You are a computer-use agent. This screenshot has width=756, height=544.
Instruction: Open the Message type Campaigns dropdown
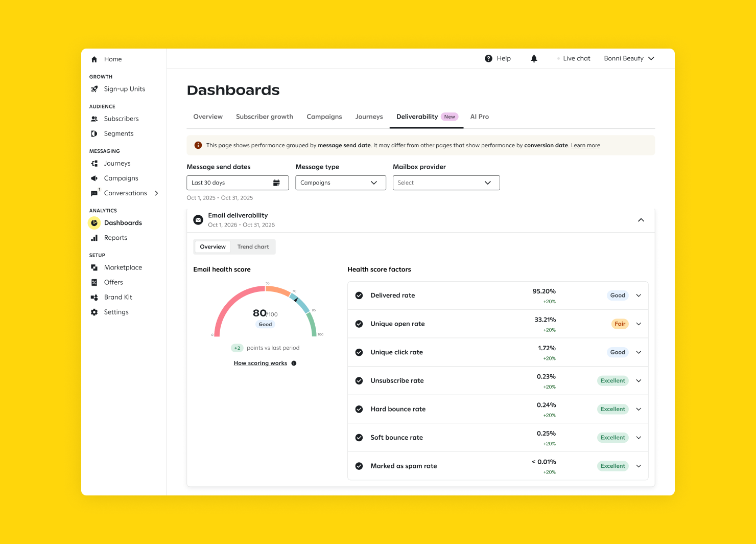coord(341,183)
